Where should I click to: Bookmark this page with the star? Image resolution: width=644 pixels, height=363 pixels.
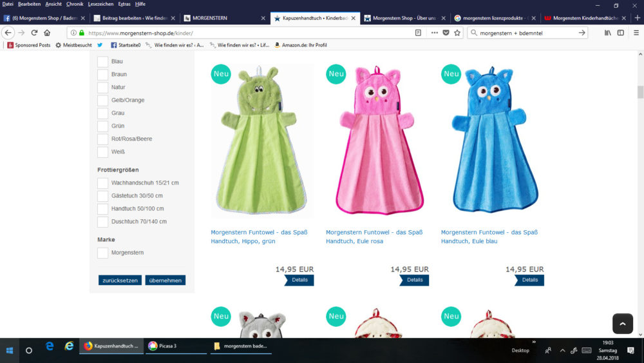click(x=457, y=33)
